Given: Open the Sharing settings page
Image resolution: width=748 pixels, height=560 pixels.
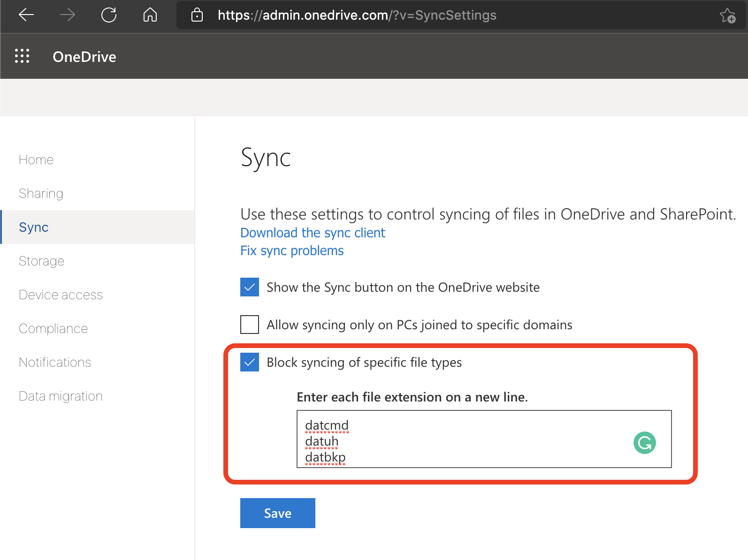Looking at the screenshot, I should pyautogui.click(x=41, y=194).
